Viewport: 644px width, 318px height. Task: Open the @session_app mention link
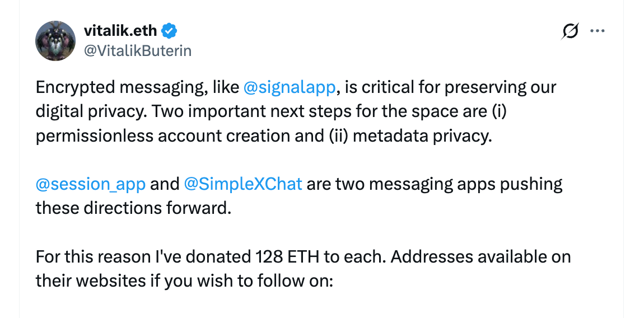coord(91,184)
